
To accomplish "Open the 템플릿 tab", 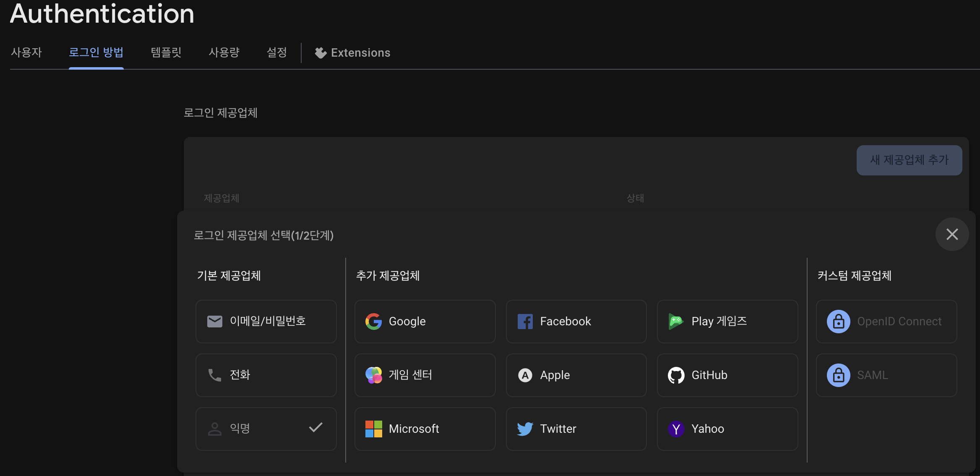I will (x=166, y=52).
